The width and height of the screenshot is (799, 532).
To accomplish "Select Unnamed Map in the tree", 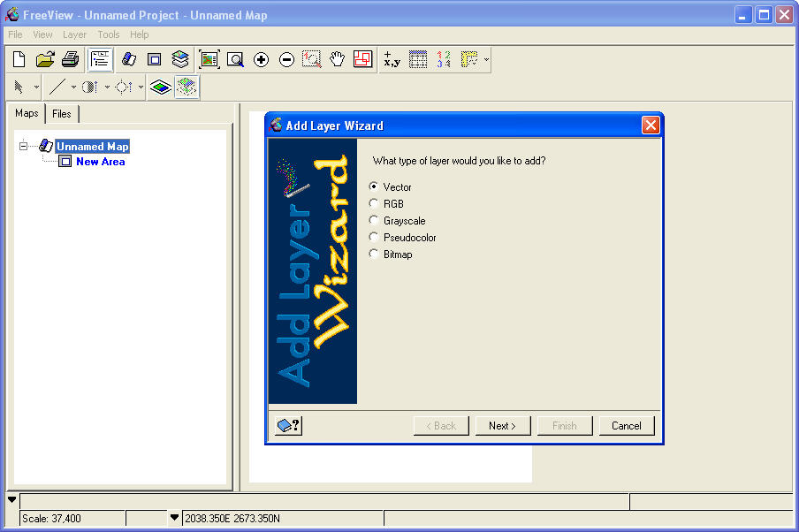I will click(x=92, y=146).
